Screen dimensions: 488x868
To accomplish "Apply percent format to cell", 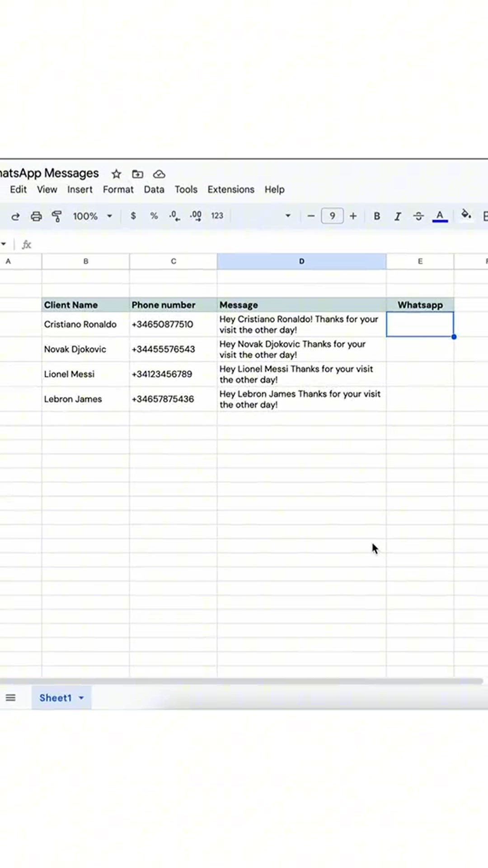I will (154, 216).
